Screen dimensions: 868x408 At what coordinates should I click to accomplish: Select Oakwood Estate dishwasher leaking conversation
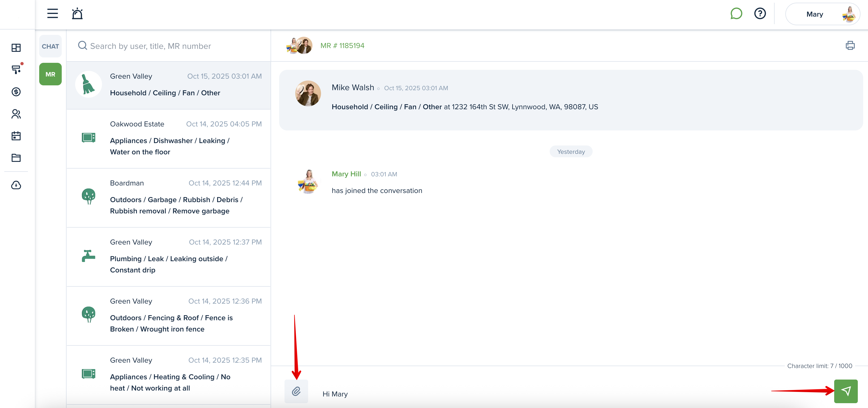click(x=169, y=139)
